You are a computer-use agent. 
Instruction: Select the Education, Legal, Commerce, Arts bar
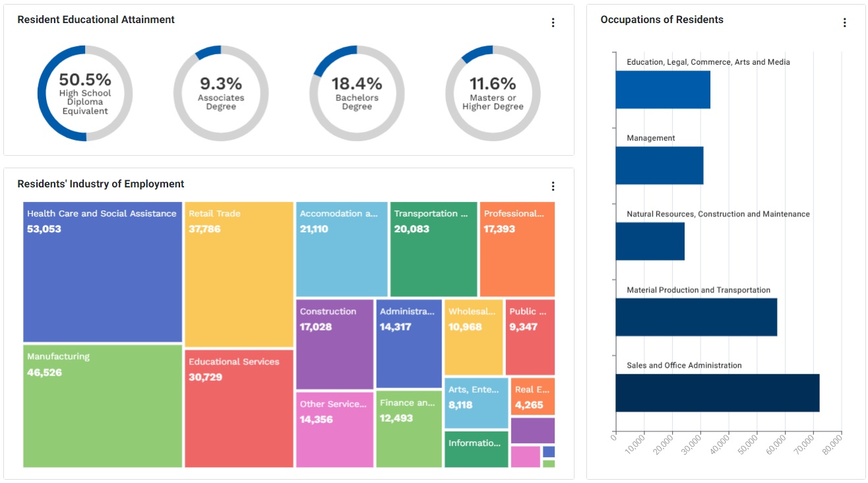(663, 90)
